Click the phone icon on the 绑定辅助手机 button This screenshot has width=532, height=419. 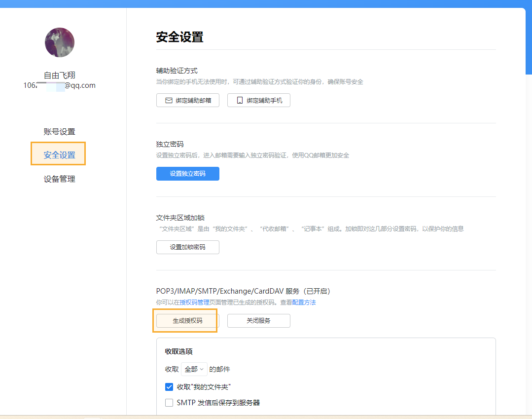pyautogui.click(x=240, y=100)
